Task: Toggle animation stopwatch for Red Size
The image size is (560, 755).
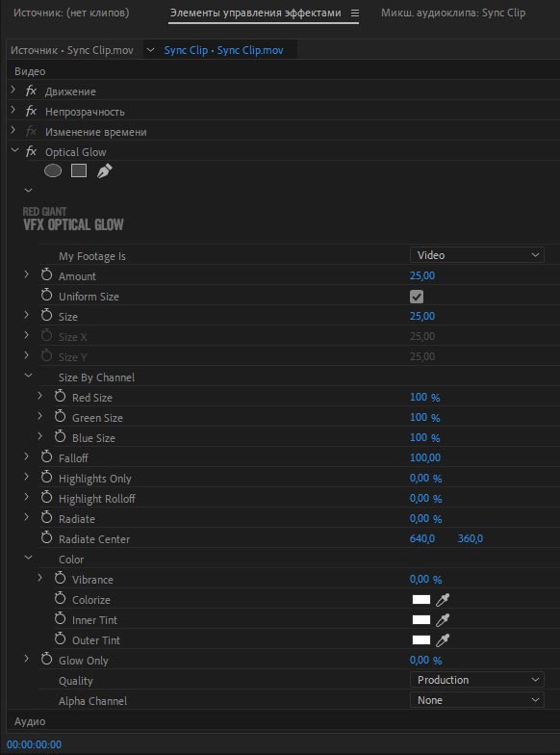Action: click(x=60, y=397)
